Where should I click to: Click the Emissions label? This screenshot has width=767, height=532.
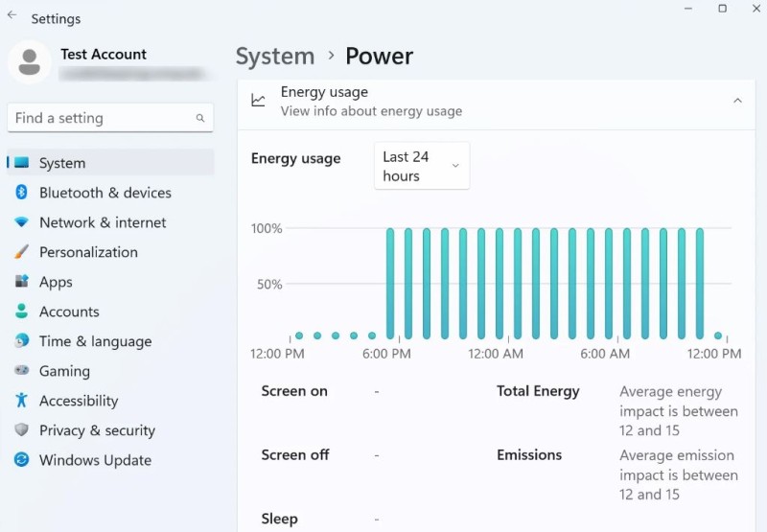pos(529,454)
